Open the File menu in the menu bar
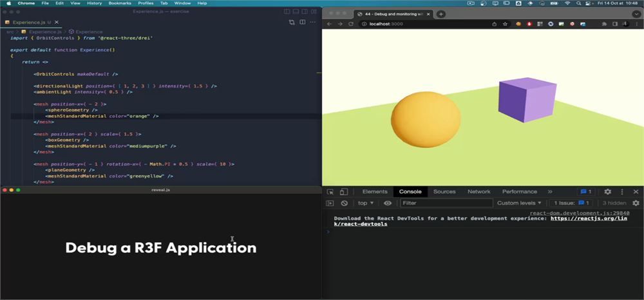This screenshot has width=644, height=300. click(x=45, y=3)
